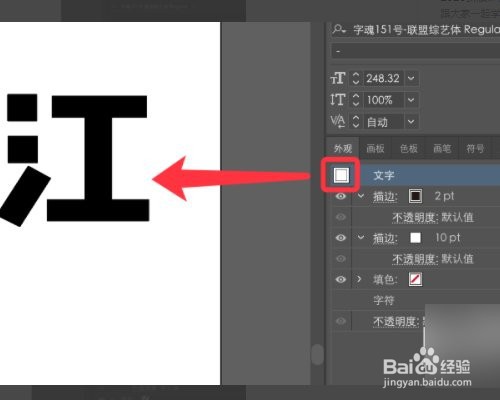Image resolution: width=500 pixels, height=400 pixels.
Task: Click the font style field showing a dash
Action: tap(416, 51)
